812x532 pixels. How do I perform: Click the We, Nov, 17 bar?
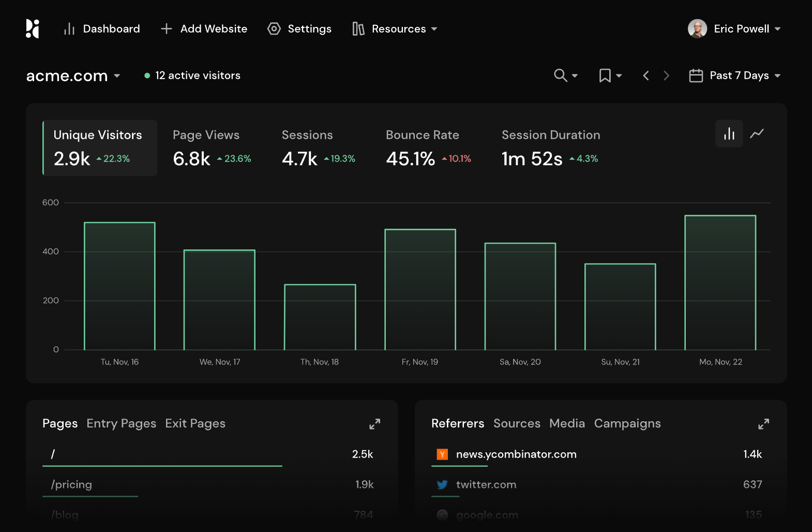tap(220, 300)
